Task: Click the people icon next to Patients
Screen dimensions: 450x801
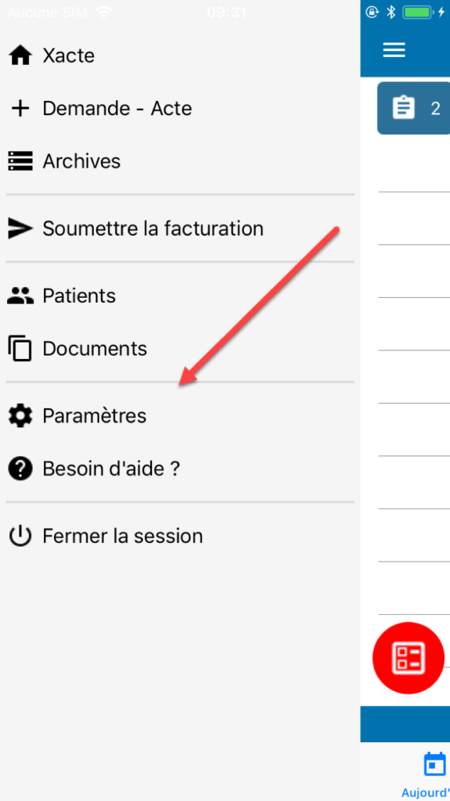Action: coord(20,296)
